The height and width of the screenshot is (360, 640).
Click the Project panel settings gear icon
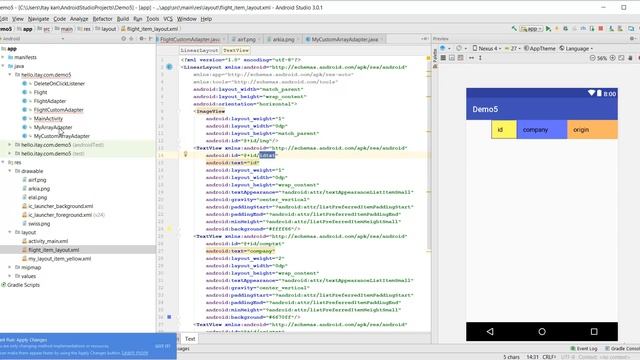[141, 39]
